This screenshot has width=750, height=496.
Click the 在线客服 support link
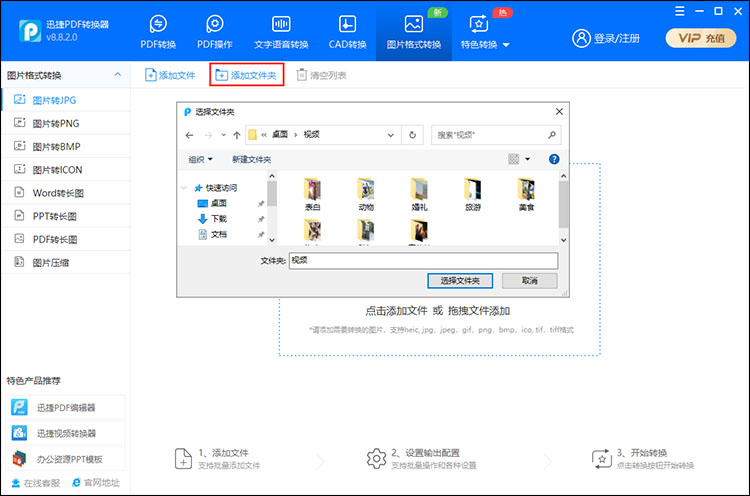(x=36, y=483)
